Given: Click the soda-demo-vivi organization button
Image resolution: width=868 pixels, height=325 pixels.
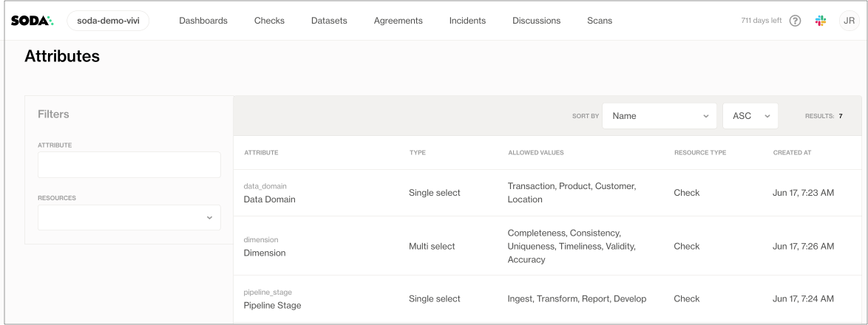Looking at the screenshot, I should point(108,21).
